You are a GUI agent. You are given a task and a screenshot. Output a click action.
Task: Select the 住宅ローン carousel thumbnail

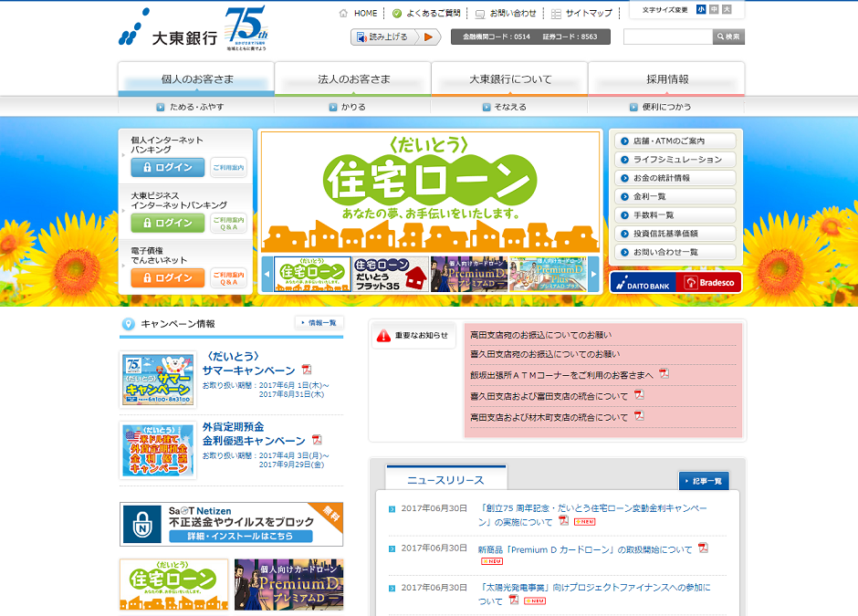coord(312,274)
